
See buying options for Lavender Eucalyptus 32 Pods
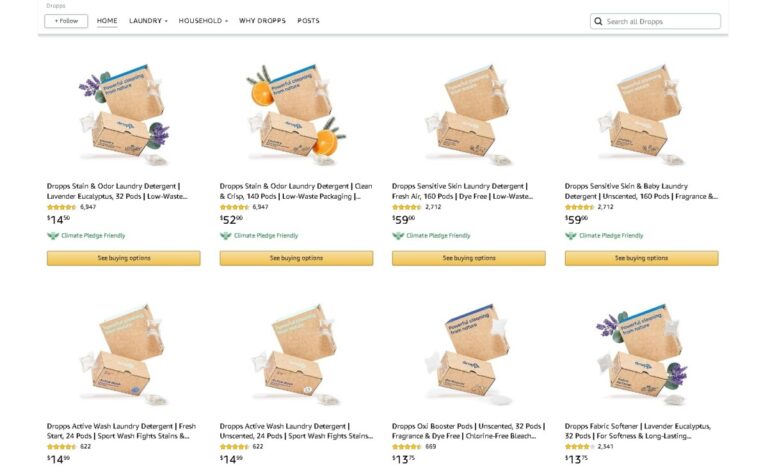123,258
